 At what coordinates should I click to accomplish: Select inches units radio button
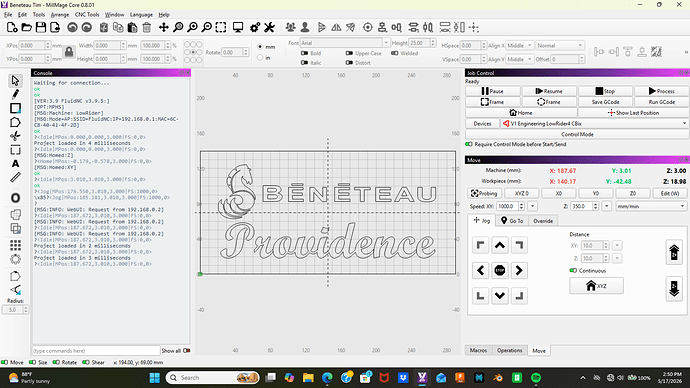click(260, 57)
